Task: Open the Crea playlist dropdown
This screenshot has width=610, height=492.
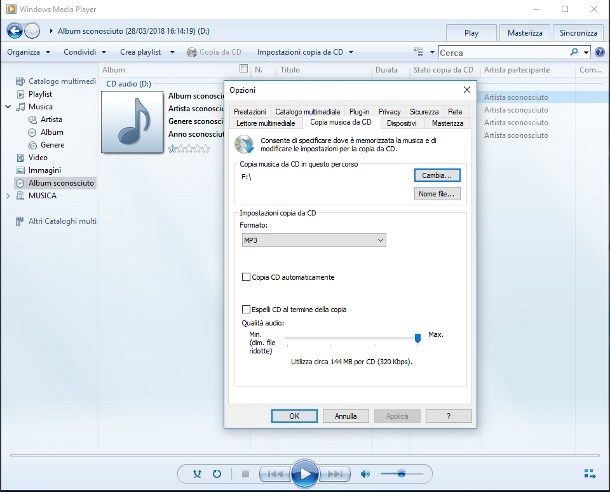Action: tap(147, 52)
